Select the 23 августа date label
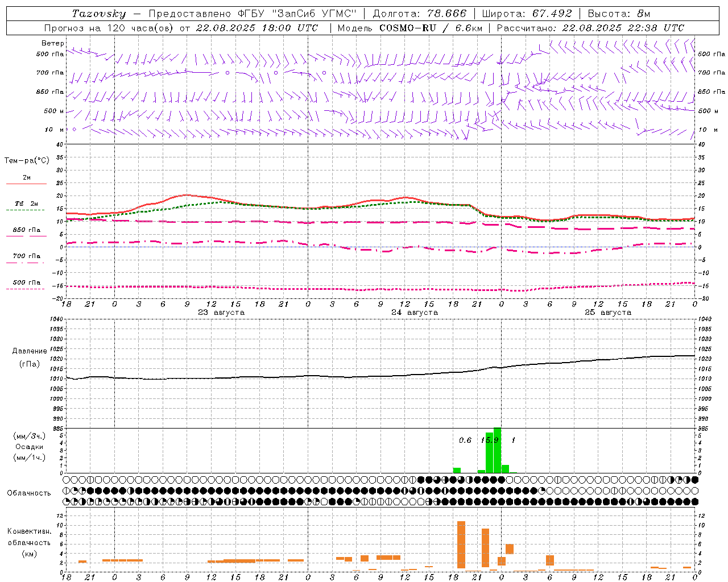Viewport: 728px width, 582px height. tap(221, 313)
